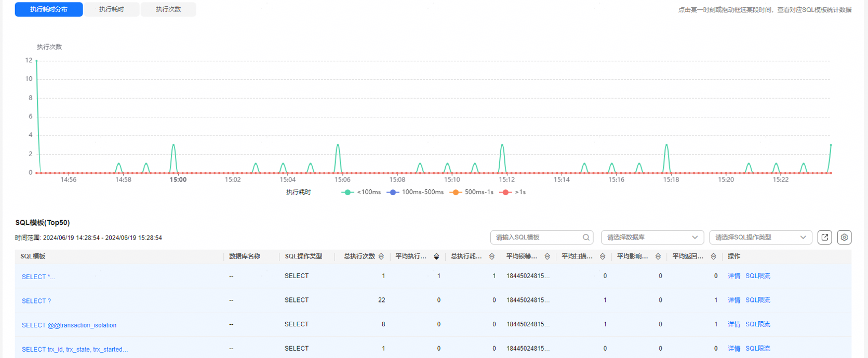Screen dimensions: 868x358
Task: Click SQL限流 for the SELECT ? row
Action: (757, 300)
